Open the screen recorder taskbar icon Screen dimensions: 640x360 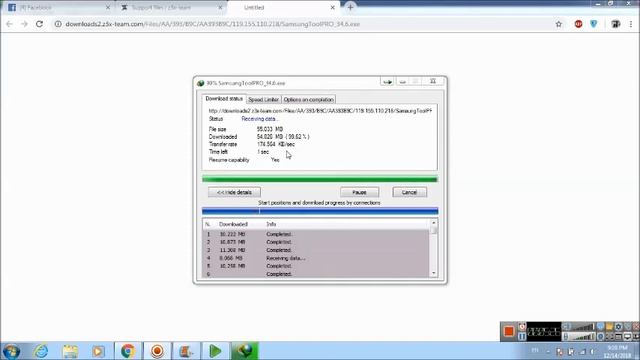point(157,351)
